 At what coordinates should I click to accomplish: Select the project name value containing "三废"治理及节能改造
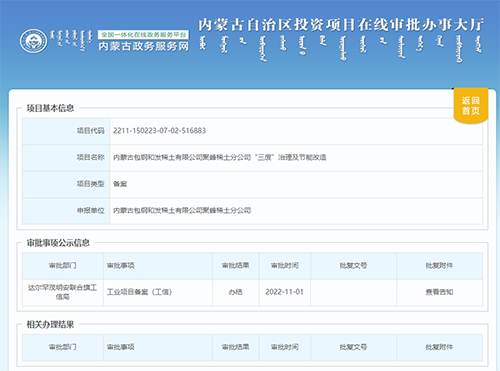click(220, 157)
